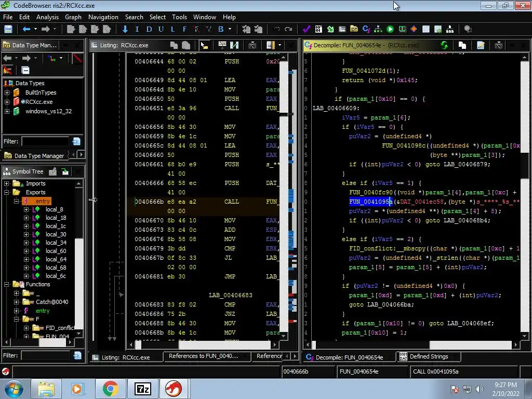Screen dimensions: 532x399
Task: Open 7-Zip from the Windows taskbar
Action: click(143, 389)
